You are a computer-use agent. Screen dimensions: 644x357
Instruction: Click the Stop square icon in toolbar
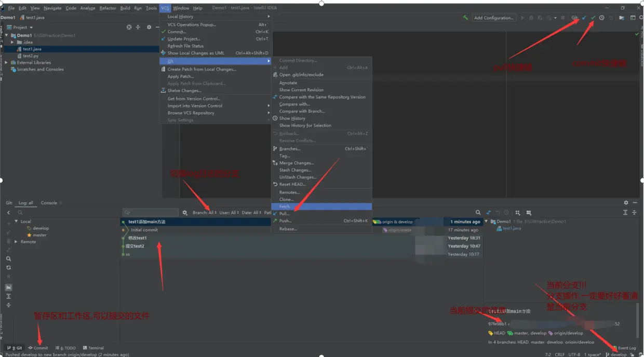[x=562, y=18]
